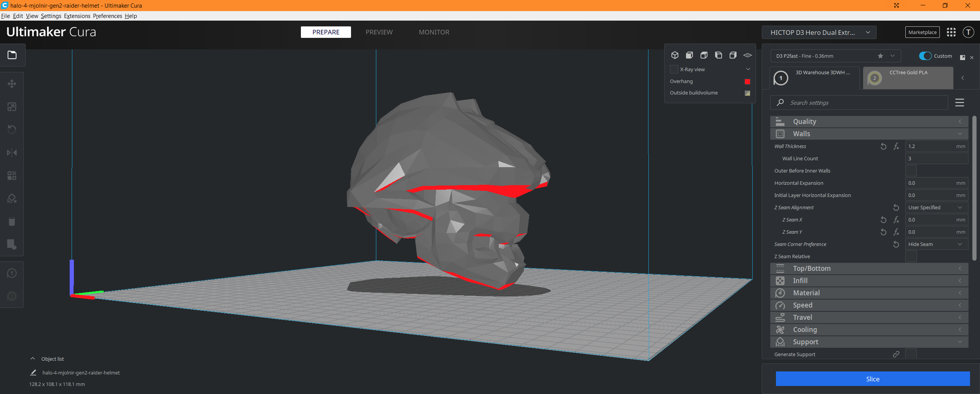Toggle the Custom settings switch

tap(925, 56)
